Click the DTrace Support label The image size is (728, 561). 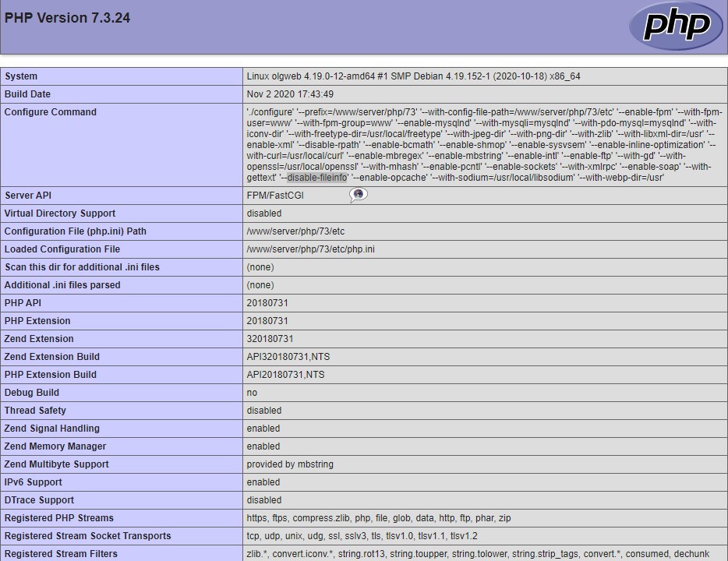point(39,499)
